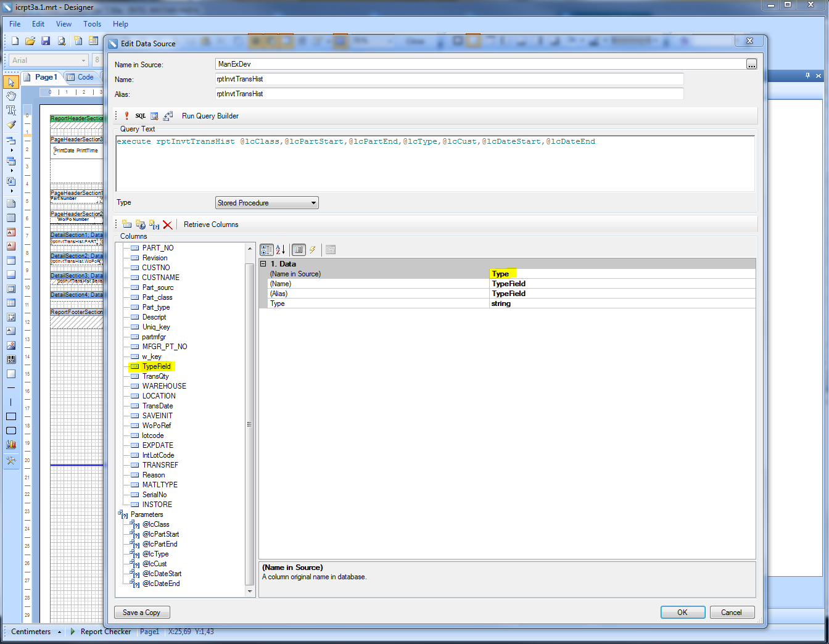Select the Rounded Rectangle tool
Viewport: 829px width, 644px height.
(11, 431)
